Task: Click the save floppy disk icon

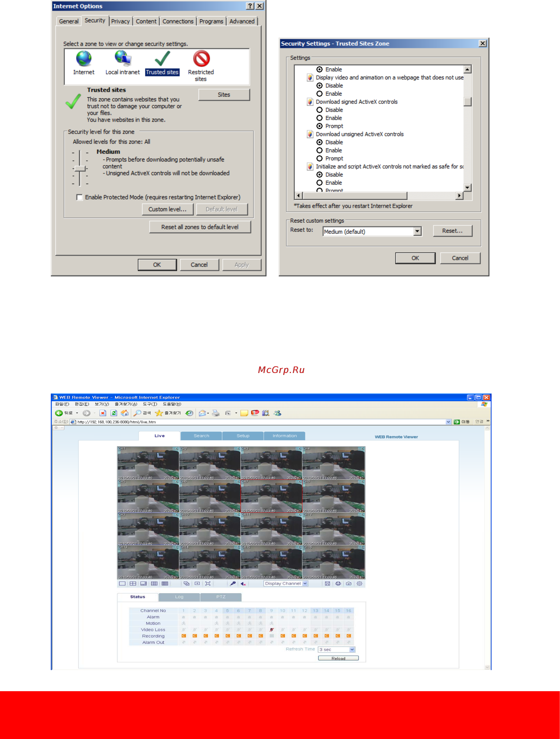Action: [x=327, y=584]
